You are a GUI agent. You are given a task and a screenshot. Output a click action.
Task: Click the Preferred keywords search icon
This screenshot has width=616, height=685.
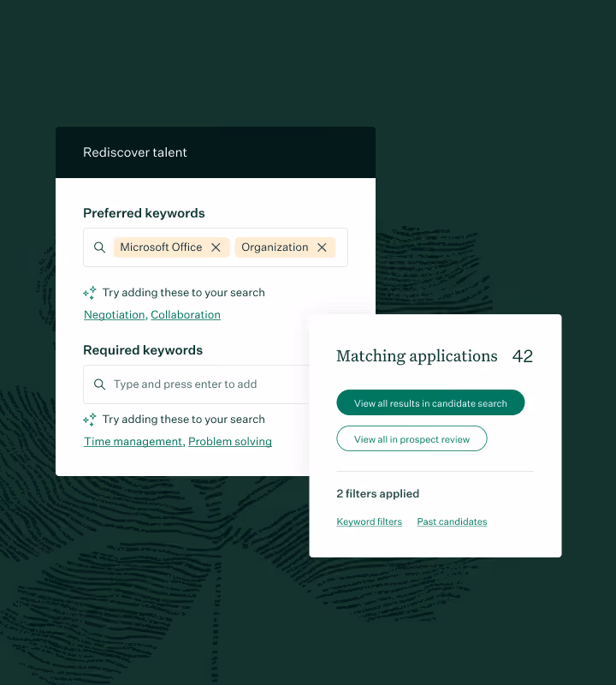[99, 247]
